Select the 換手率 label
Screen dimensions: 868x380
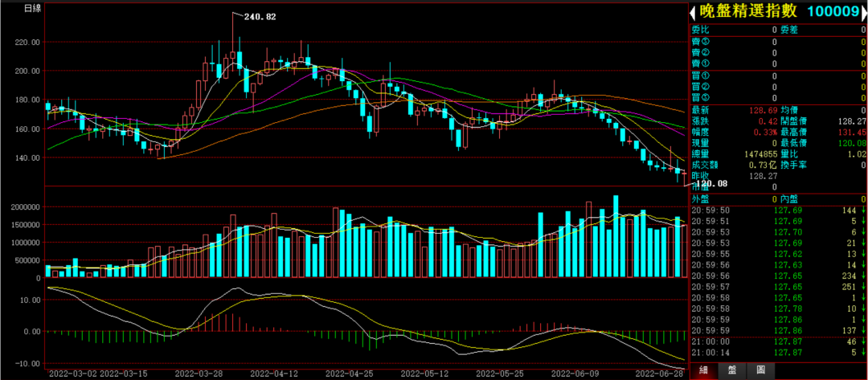(793, 165)
